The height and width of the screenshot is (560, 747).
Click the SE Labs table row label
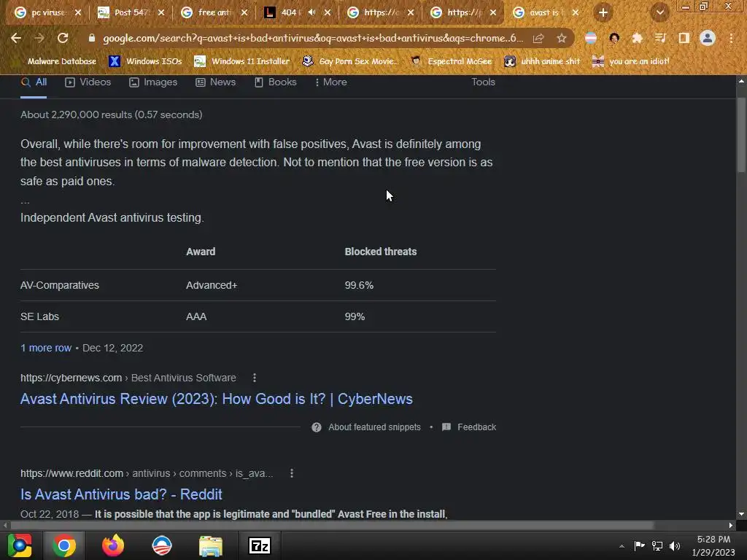click(39, 316)
